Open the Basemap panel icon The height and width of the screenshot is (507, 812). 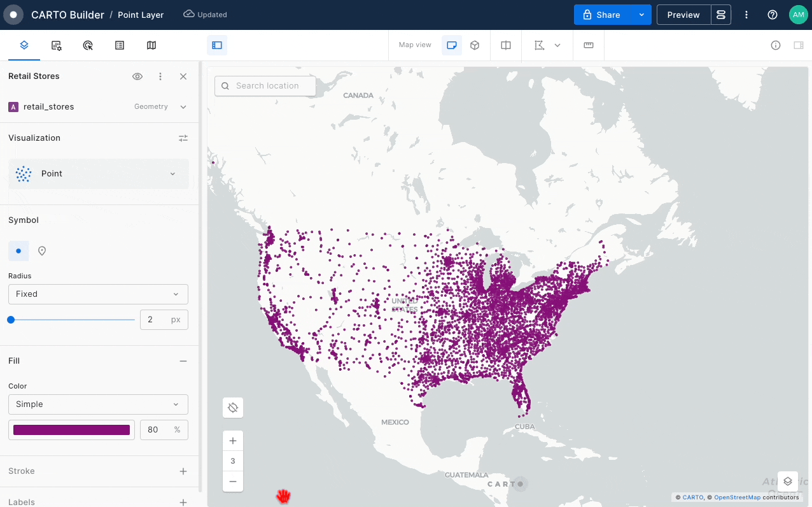[151, 45]
